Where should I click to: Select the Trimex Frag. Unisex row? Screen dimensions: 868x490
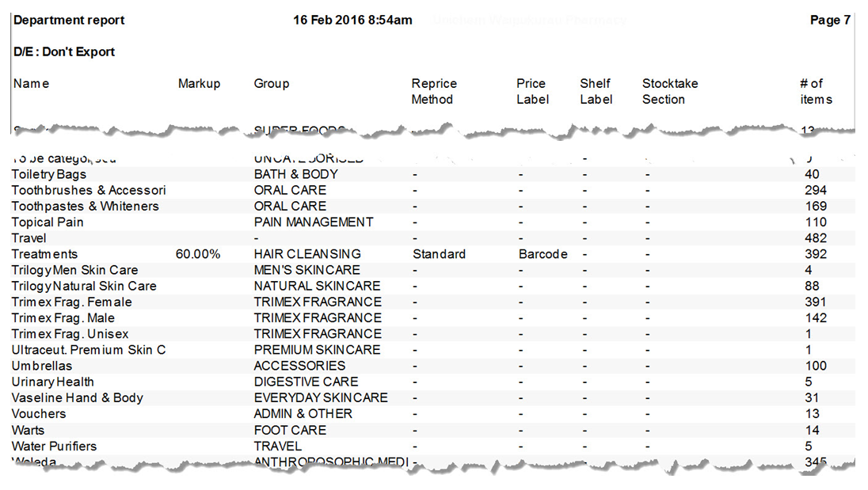[x=70, y=334]
